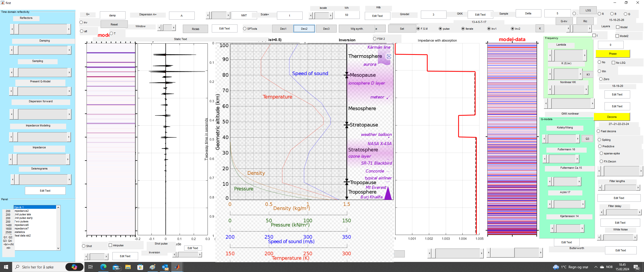644x272 pixels.
Task: Click the Delta sample field
Action: click(528, 13)
